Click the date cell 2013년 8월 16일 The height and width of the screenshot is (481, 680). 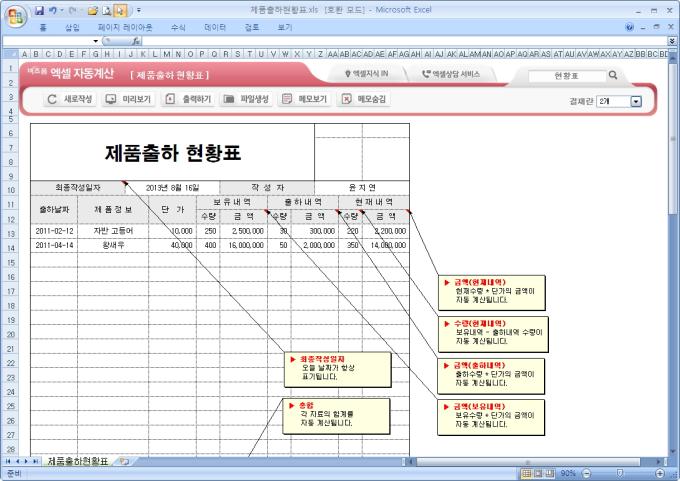click(x=172, y=188)
